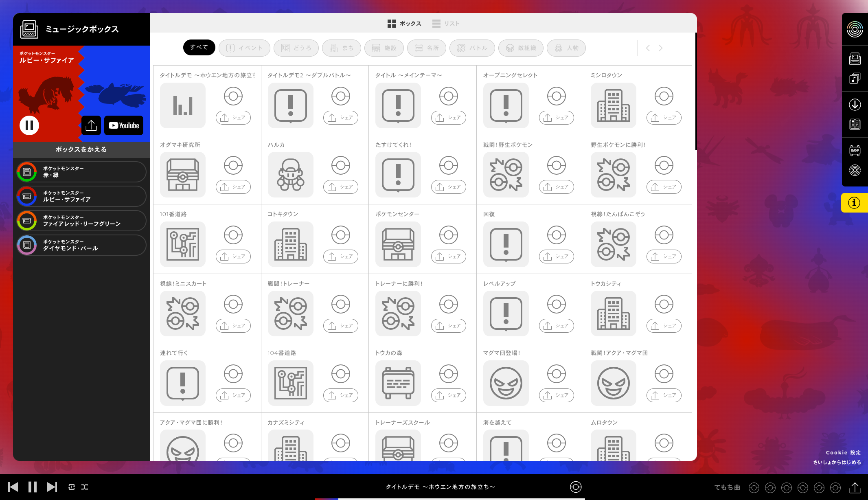Show next categories with the right chevron

click(661, 48)
